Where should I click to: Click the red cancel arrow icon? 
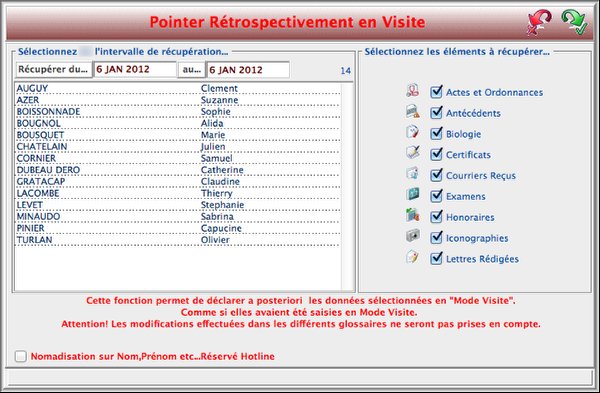click(539, 23)
